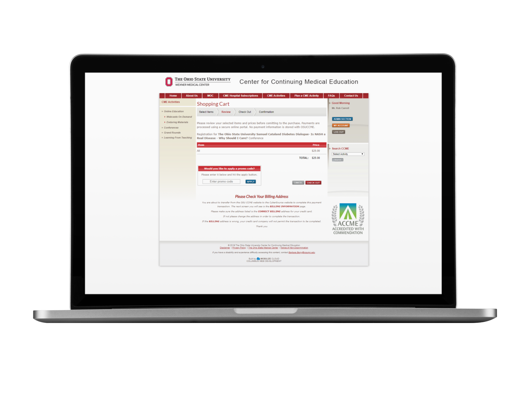Click the Contact Us navigation menu item
This screenshot has width=532, height=399.
click(351, 96)
